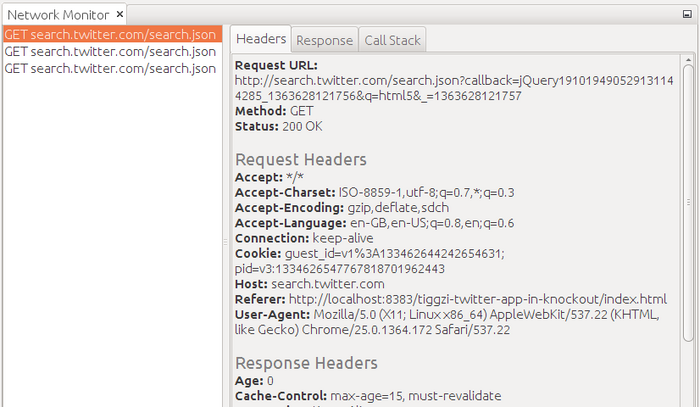Screen dimensions: 700x407
Task: Click the Method: GET line
Action: coord(274,111)
